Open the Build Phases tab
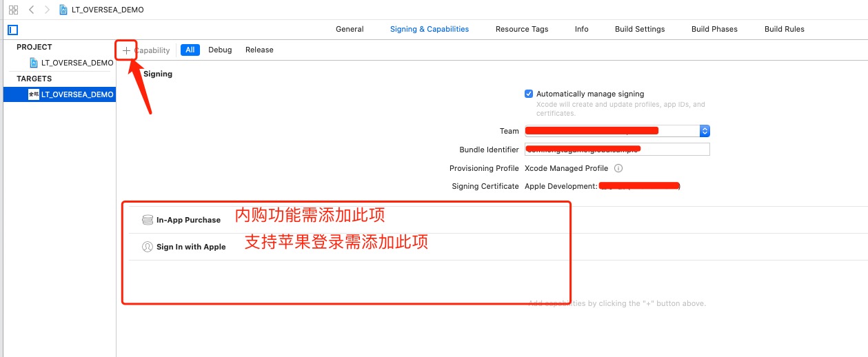 click(714, 29)
